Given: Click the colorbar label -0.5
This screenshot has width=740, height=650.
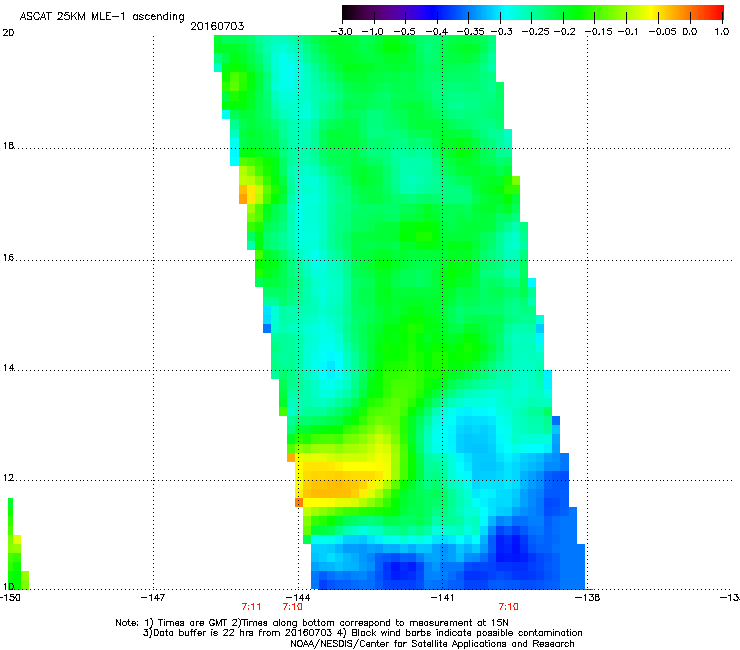Looking at the screenshot, I should 404,32.
